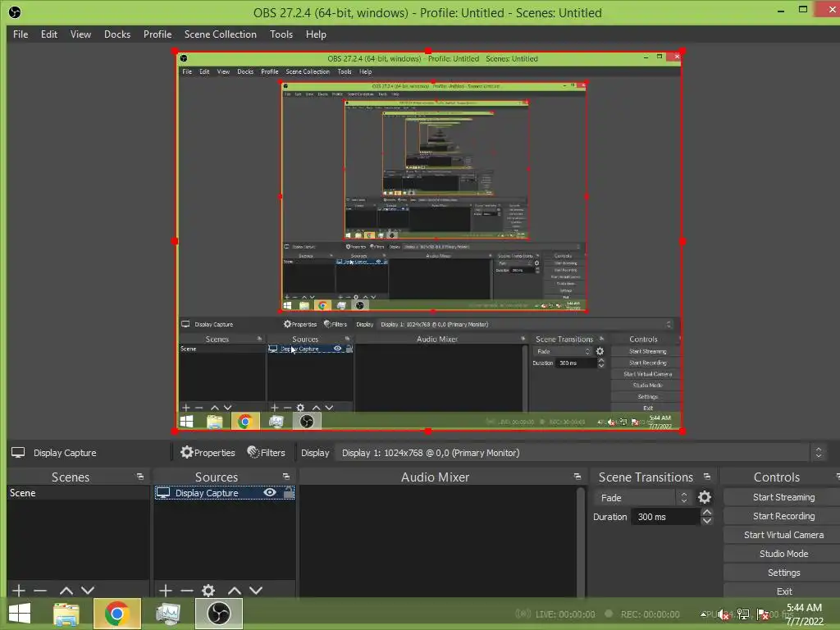
Task: Open the Fade transition dropdown
Action: click(642, 498)
